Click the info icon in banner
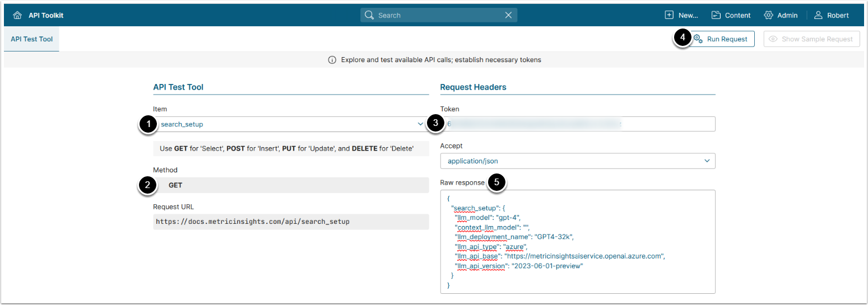The height and width of the screenshot is (305, 868). (x=332, y=60)
